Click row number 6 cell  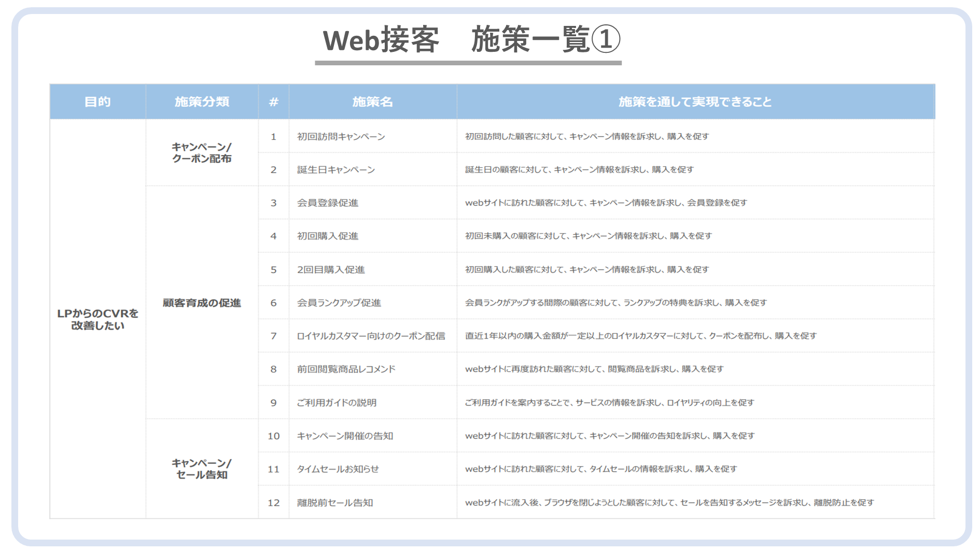[274, 303]
